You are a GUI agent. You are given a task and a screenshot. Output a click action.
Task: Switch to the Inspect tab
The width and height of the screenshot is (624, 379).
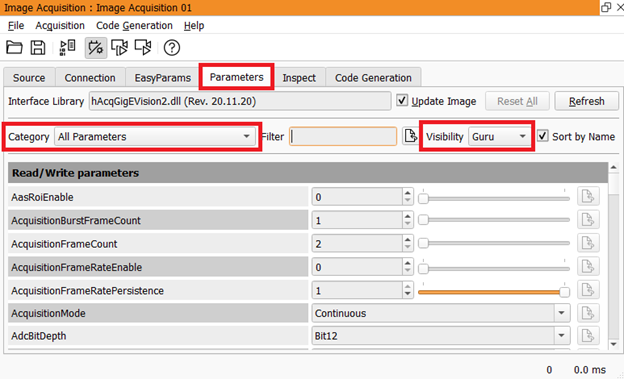[299, 78]
